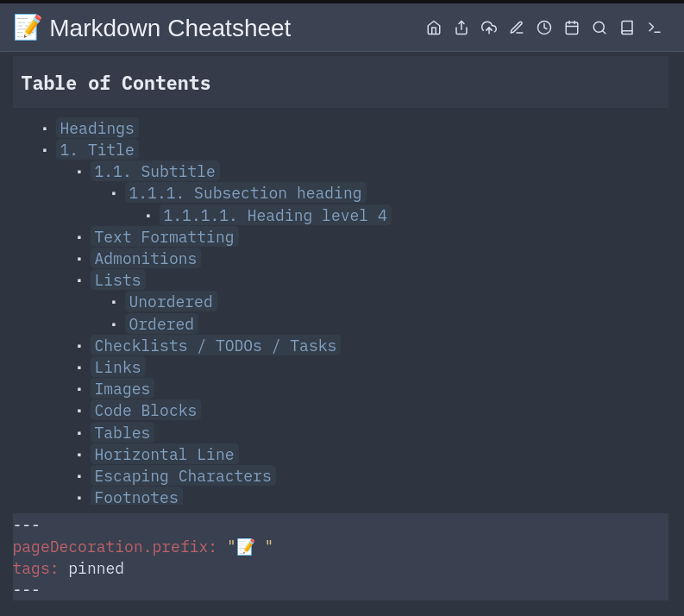
Task: Click the calendar icon in the toolbar
Action: click(x=572, y=28)
